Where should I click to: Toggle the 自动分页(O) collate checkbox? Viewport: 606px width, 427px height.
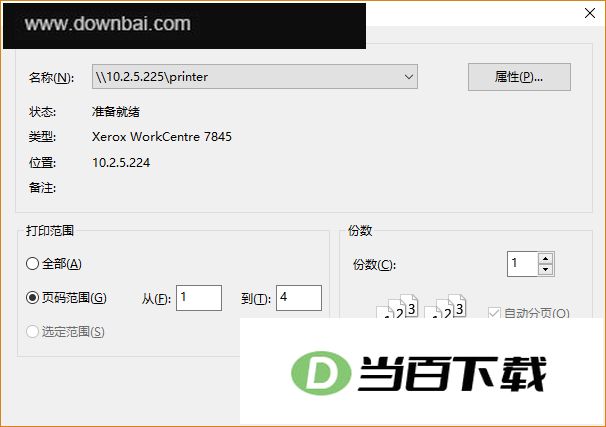(x=494, y=313)
